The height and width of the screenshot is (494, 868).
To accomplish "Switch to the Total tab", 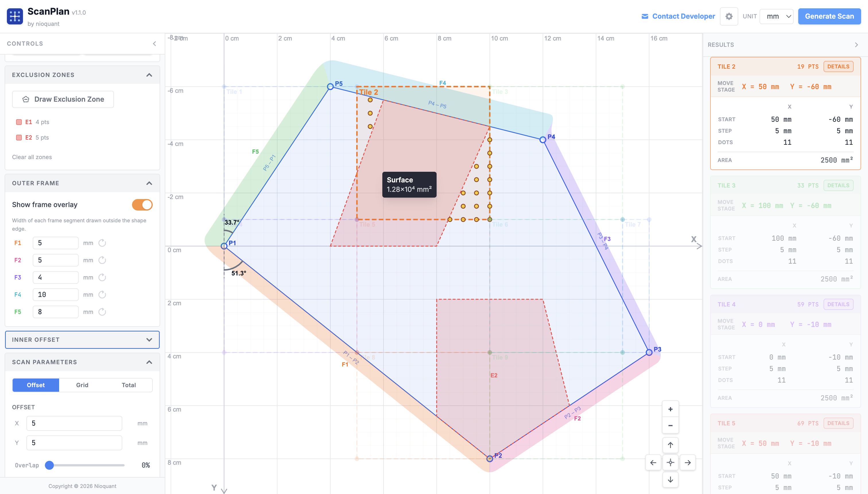I will 129,385.
